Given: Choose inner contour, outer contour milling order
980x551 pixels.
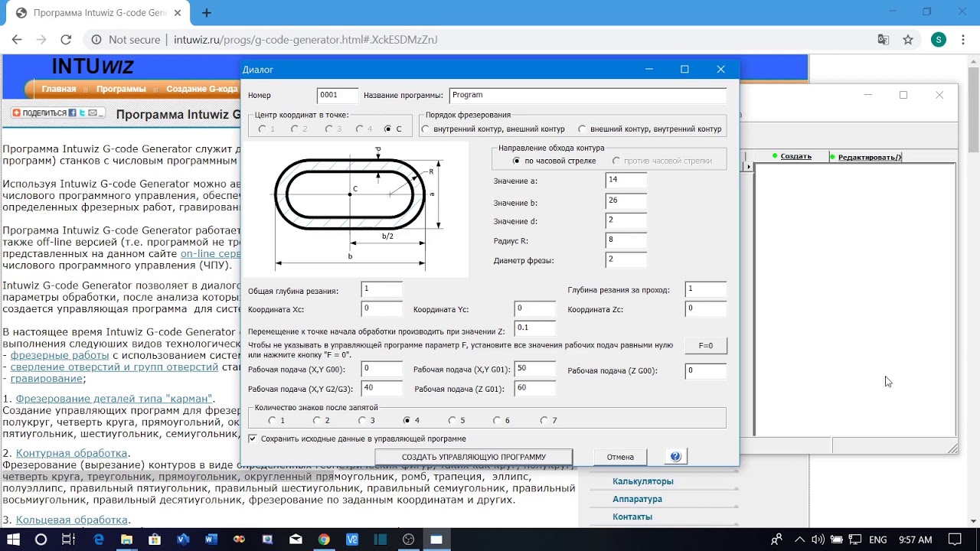Looking at the screenshot, I should (426, 129).
